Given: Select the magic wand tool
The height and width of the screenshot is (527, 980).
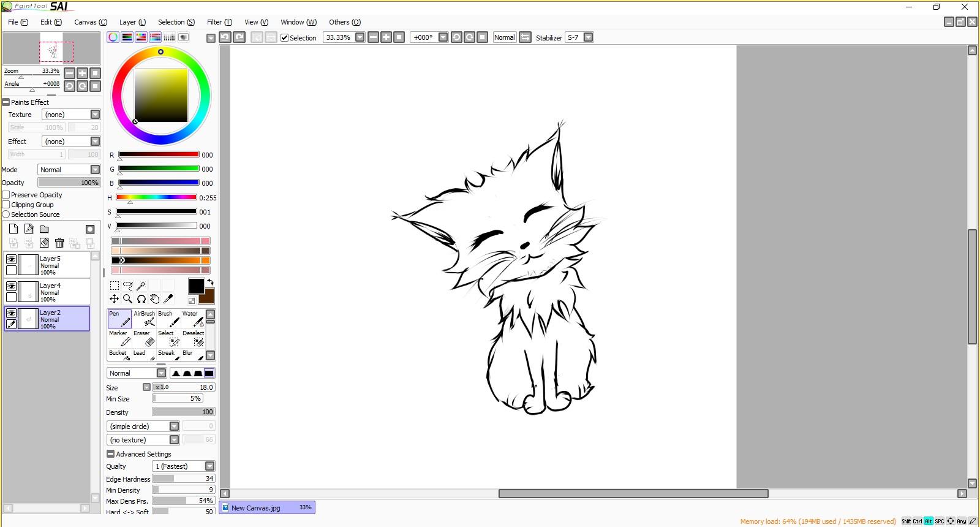Looking at the screenshot, I should pos(141,286).
